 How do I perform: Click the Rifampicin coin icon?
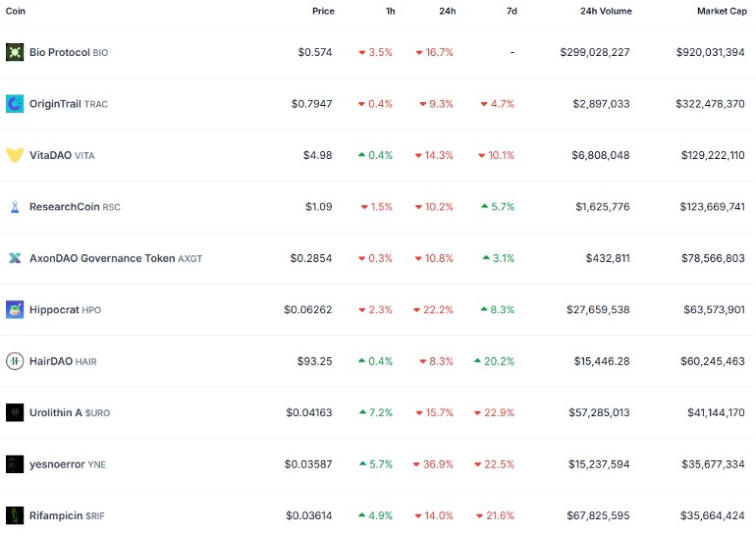(x=15, y=515)
